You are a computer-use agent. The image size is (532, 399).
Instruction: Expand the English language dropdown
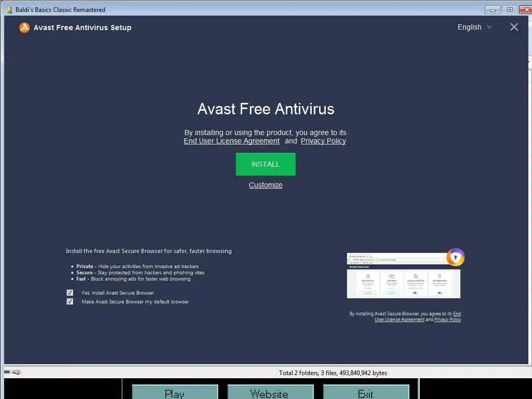pyautogui.click(x=474, y=27)
